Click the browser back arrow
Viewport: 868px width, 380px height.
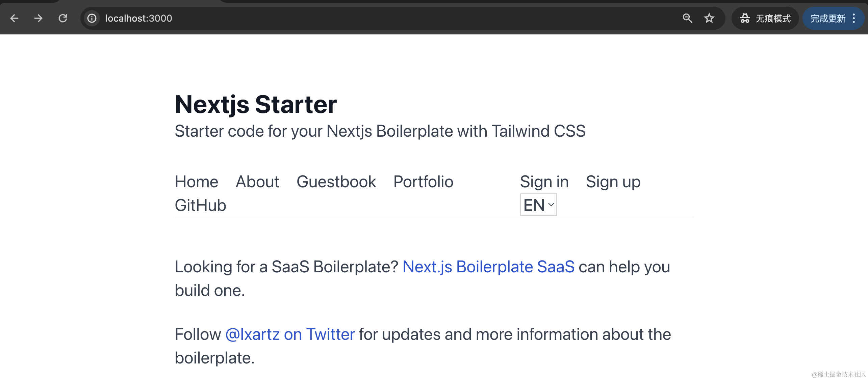coord(14,18)
